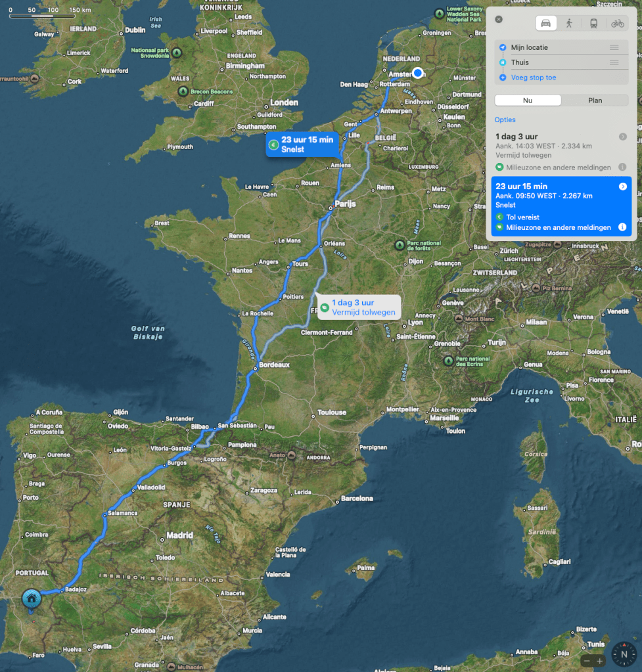642x672 pixels.
Task: Show info for the 1 dag 3 uur route warnings
Action: 622,168
